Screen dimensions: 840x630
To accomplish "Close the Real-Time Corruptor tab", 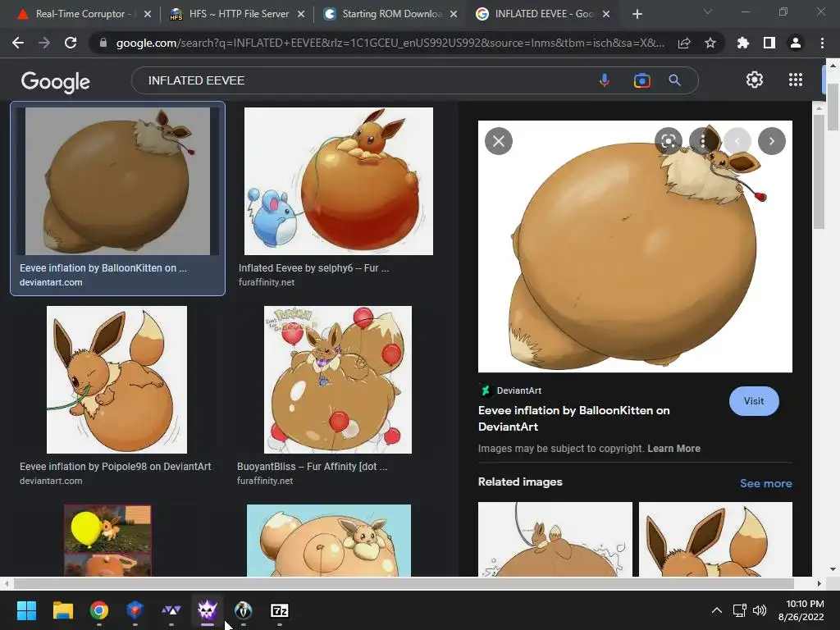I will click(148, 14).
